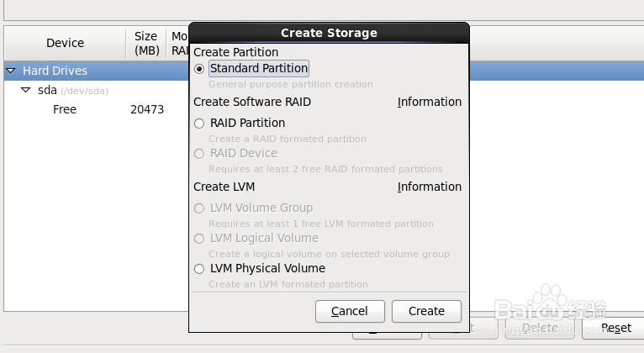The image size is (644, 353).
Task: Click the Delete button
Action: (541, 328)
